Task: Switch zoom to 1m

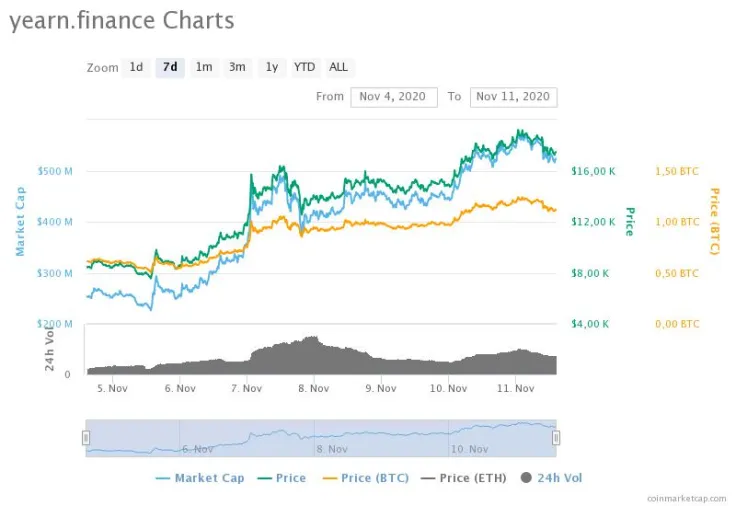Action: pos(204,67)
